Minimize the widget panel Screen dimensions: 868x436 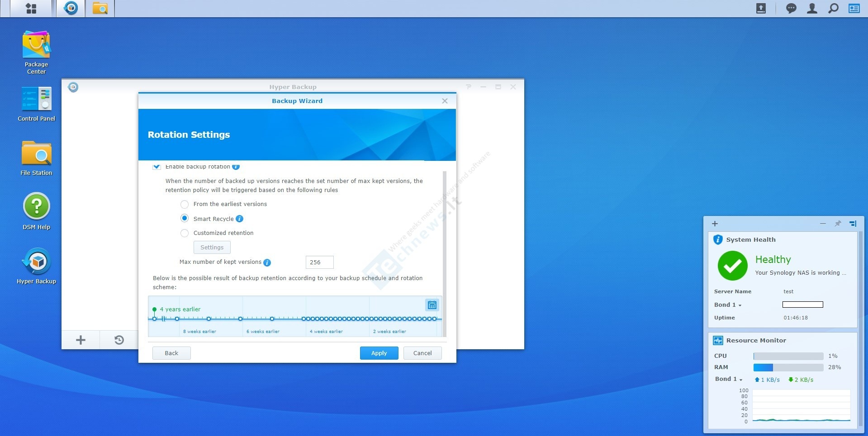tap(823, 224)
